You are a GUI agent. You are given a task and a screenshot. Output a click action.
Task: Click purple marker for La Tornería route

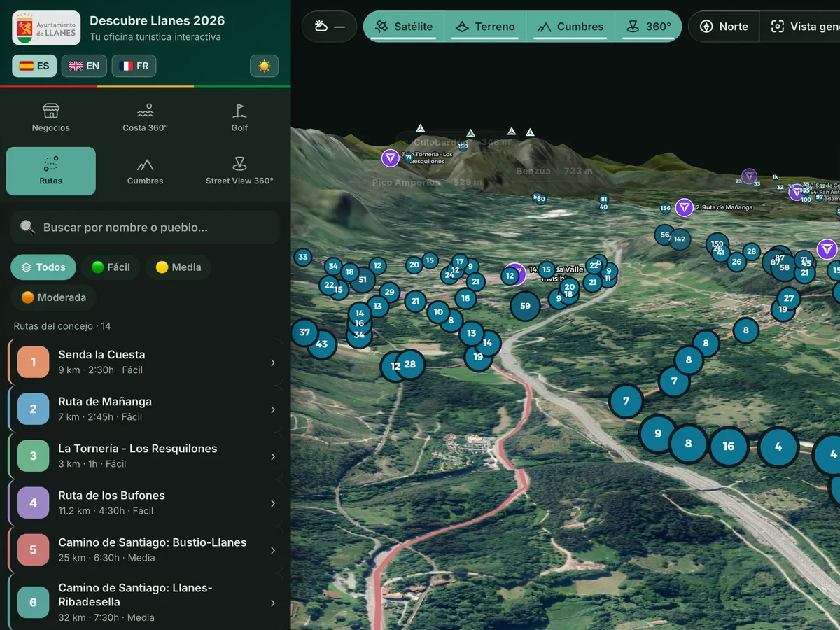coord(390,158)
